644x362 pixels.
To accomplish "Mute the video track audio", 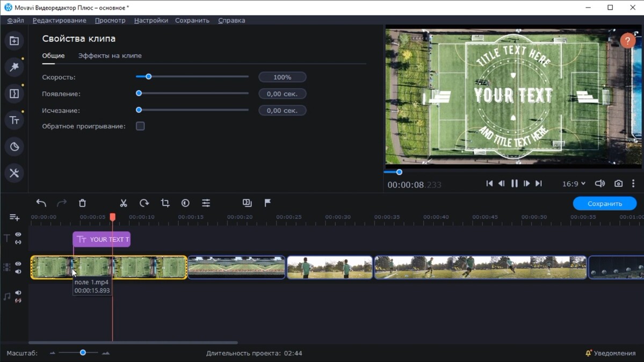I will tap(18, 272).
